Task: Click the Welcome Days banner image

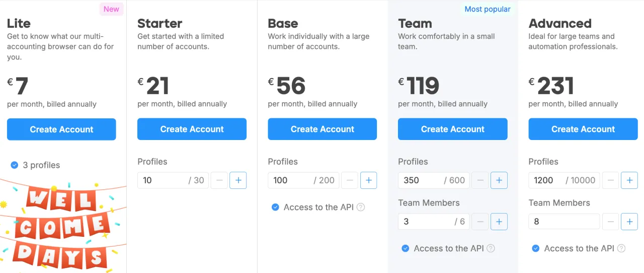Action: click(63, 225)
